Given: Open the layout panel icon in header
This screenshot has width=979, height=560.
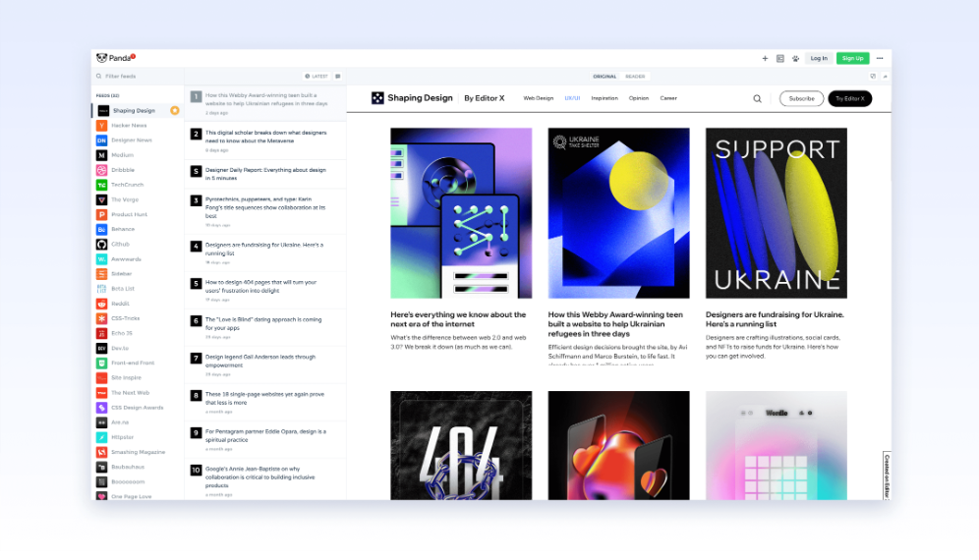Looking at the screenshot, I should tap(779, 59).
